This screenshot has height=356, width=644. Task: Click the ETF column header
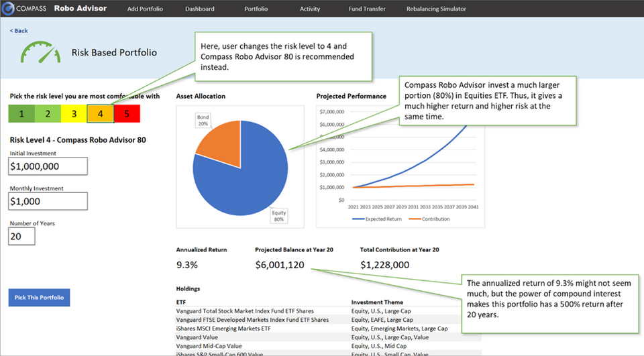click(181, 302)
